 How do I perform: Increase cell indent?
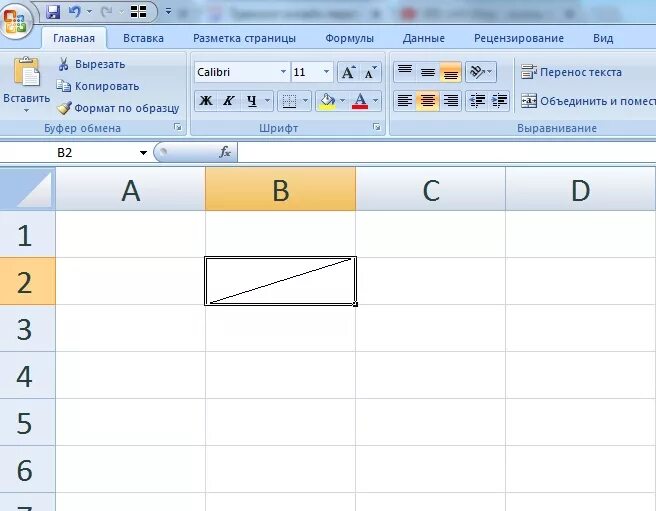[499, 101]
